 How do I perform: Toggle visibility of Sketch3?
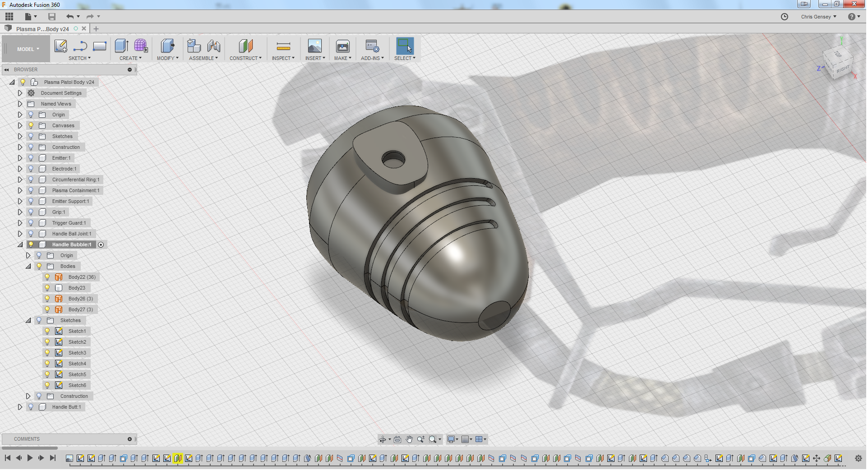tap(47, 353)
